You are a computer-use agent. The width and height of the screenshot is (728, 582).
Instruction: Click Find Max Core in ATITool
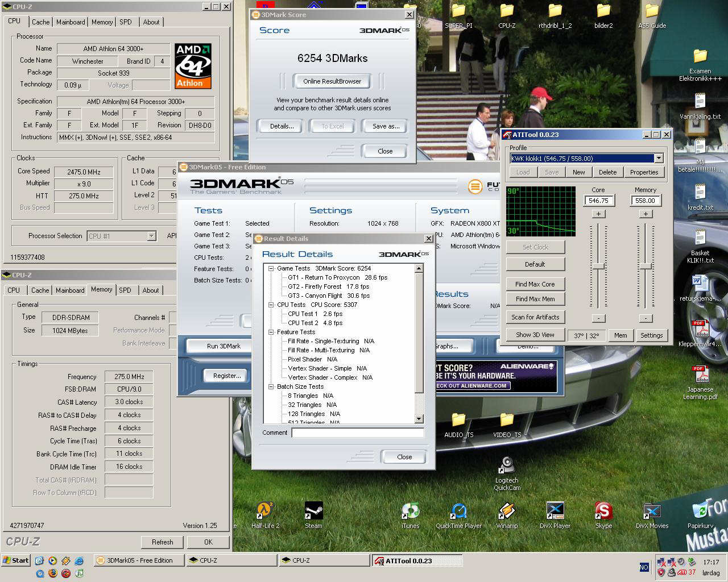[535, 284]
